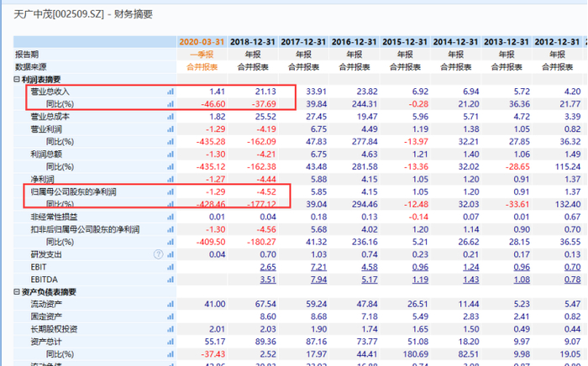
Task: Collapse the 利润表摘要 section
Action: pyautogui.click(x=17, y=80)
